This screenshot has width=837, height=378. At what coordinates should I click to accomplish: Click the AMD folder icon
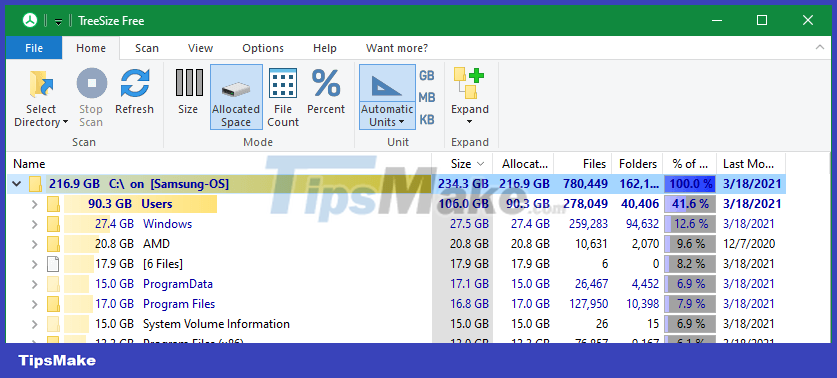tap(53, 244)
